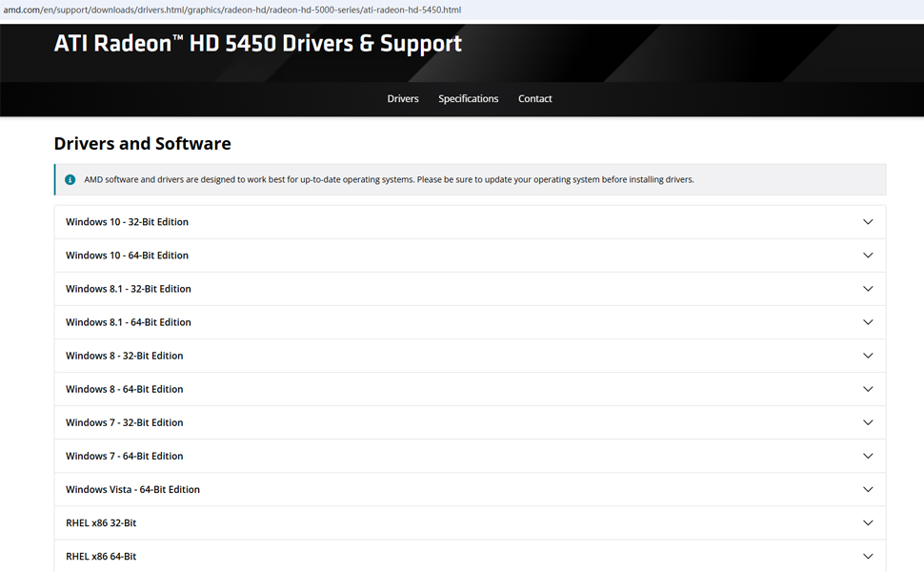924x572 pixels.
Task: Switch to the Specifications tab
Action: tap(468, 99)
